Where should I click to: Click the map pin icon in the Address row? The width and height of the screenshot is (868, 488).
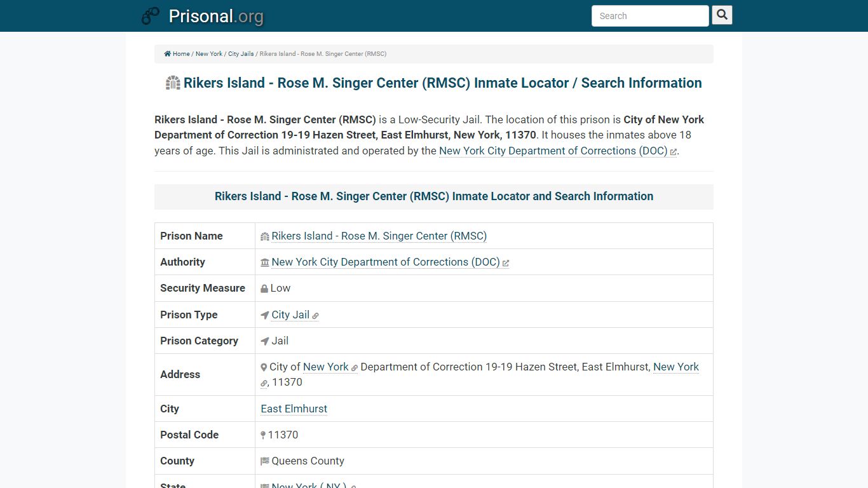point(264,367)
